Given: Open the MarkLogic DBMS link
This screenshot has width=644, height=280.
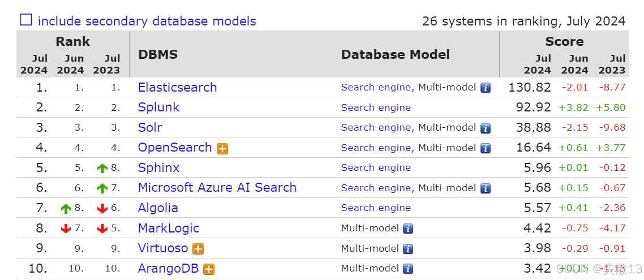Looking at the screenshot, I should [169, 228].
